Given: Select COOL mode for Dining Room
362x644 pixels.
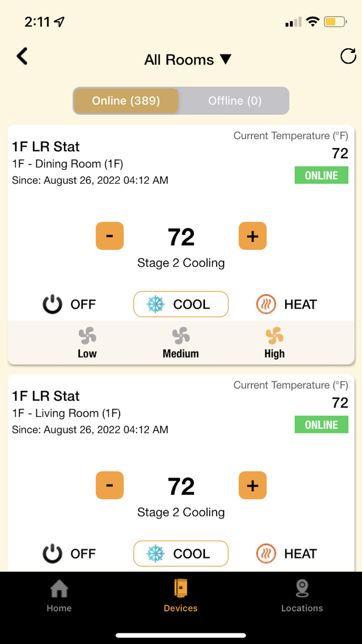Looking at the screenshot, I should 181,304.
